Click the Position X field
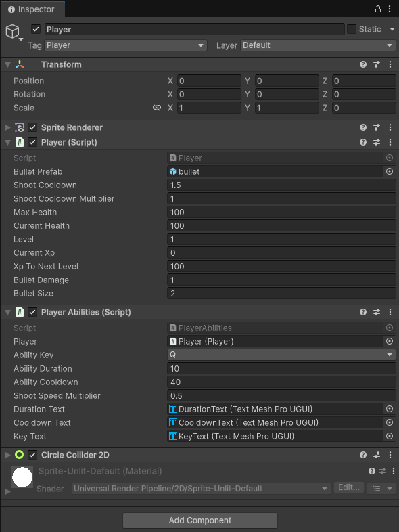 [x=209, y=81]
